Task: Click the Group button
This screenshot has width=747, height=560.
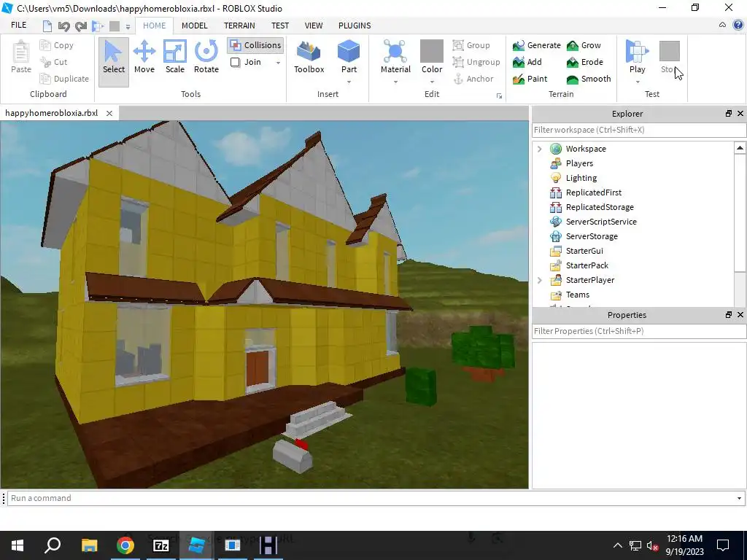Action: pyautogui.click(x=471, y=45)
